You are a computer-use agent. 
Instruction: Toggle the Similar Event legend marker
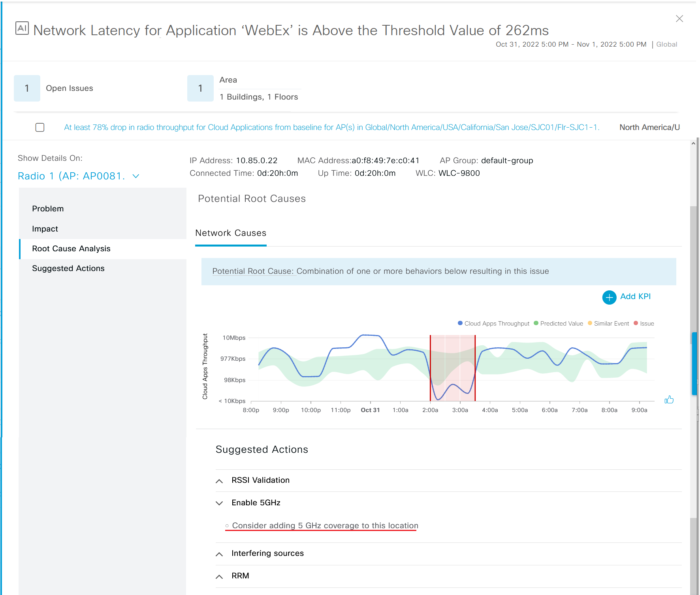point(590,323)
